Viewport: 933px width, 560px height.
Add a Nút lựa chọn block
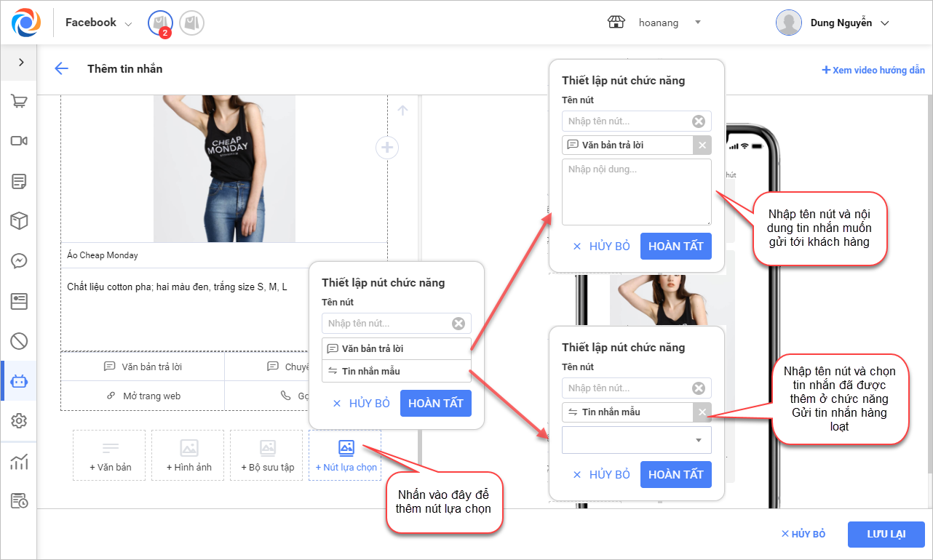click(346, 455)
